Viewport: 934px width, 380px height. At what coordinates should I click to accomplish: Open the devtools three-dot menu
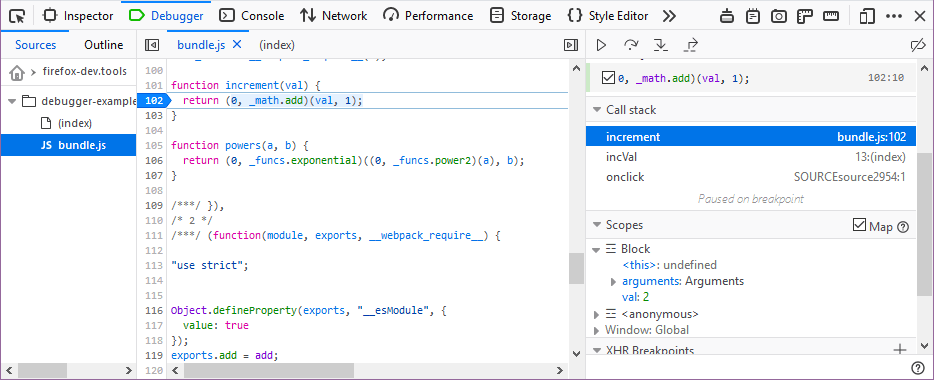tap(894, 16)
